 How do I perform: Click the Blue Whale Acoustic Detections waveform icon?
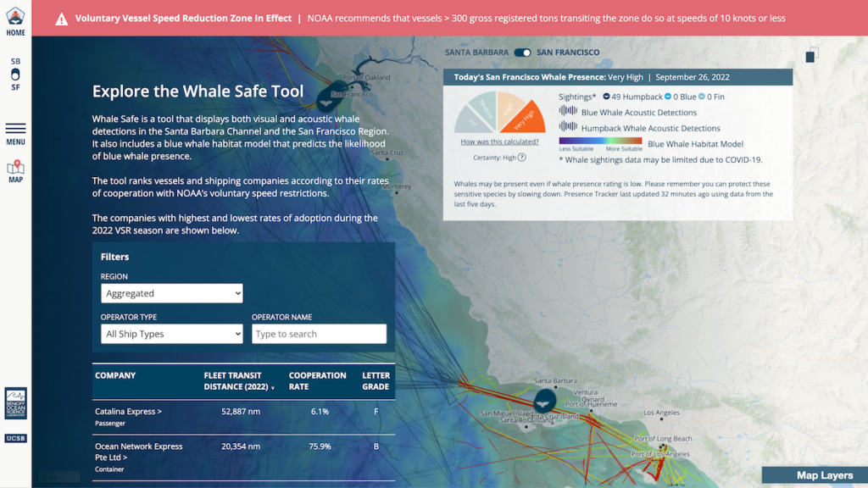pyautogui.click(x=570, y=112)
